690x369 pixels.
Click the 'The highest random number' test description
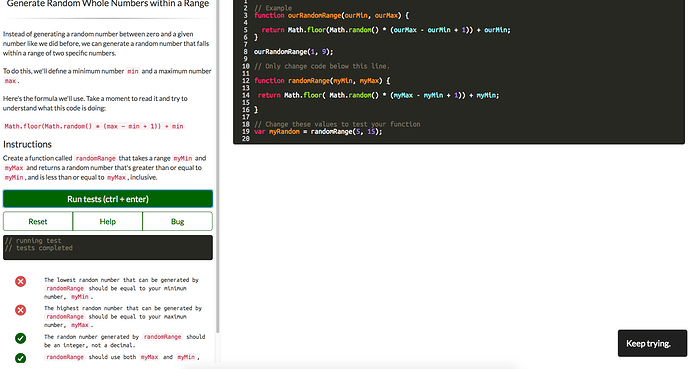point(123,317)
